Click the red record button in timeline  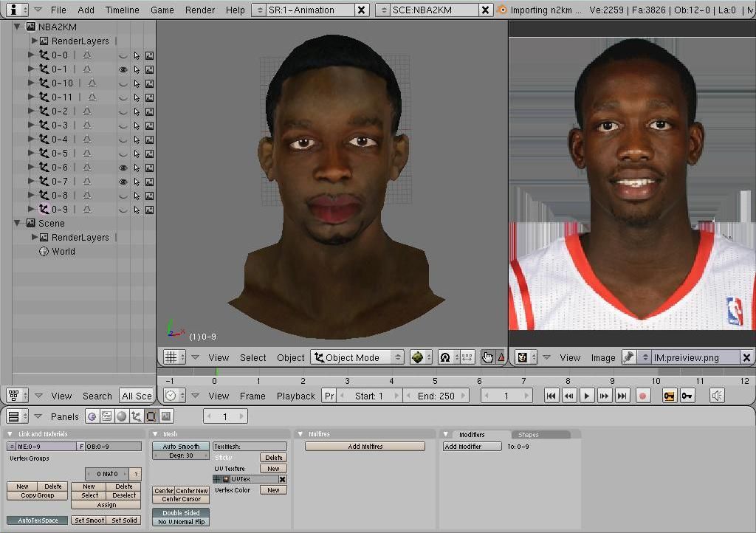click(x=642, y=396)
